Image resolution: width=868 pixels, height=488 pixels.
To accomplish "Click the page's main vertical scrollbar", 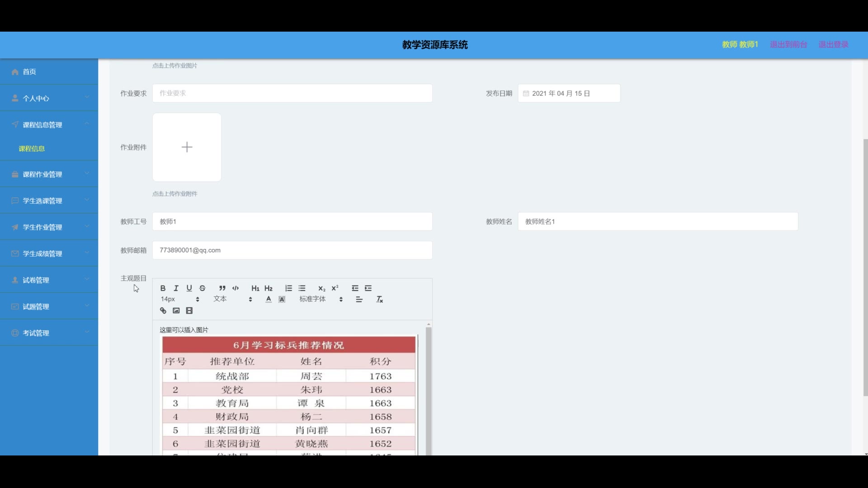I will 865,267.
